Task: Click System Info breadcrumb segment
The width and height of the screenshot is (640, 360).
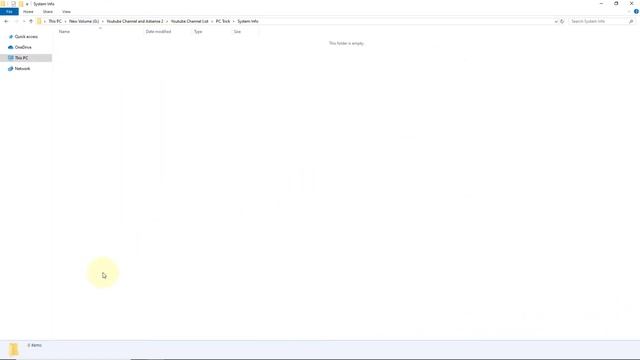Action: point(248,21)
